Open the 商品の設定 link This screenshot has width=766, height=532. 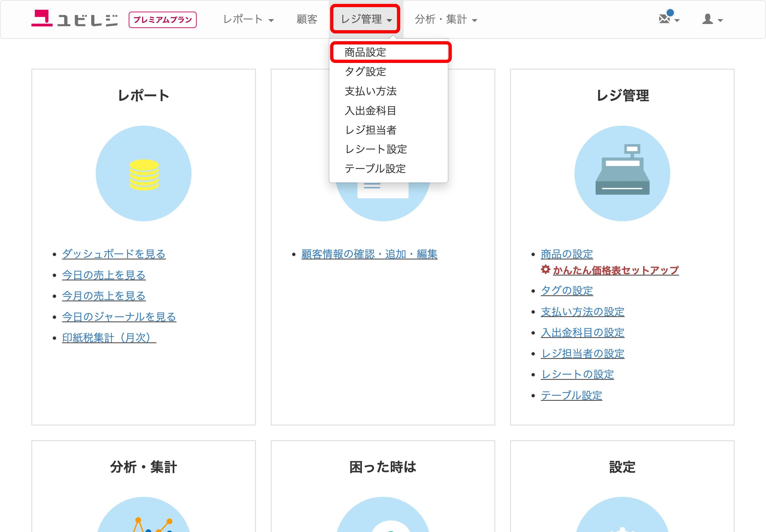tap(567, 254)
